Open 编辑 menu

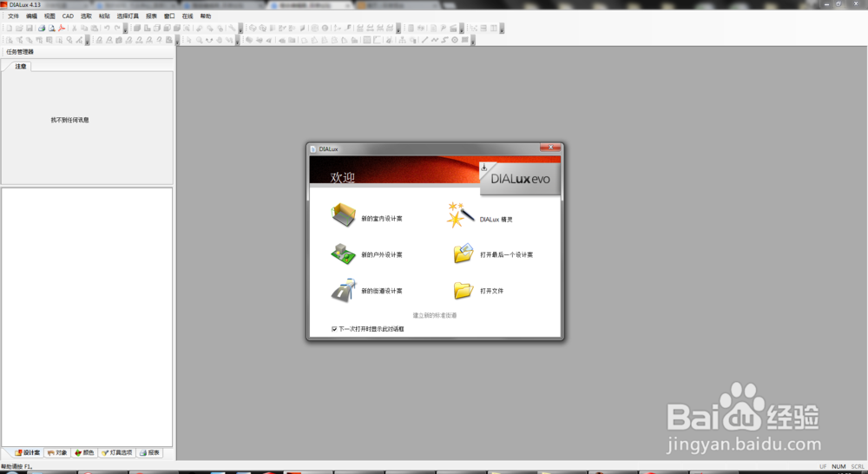click(31, 16)
